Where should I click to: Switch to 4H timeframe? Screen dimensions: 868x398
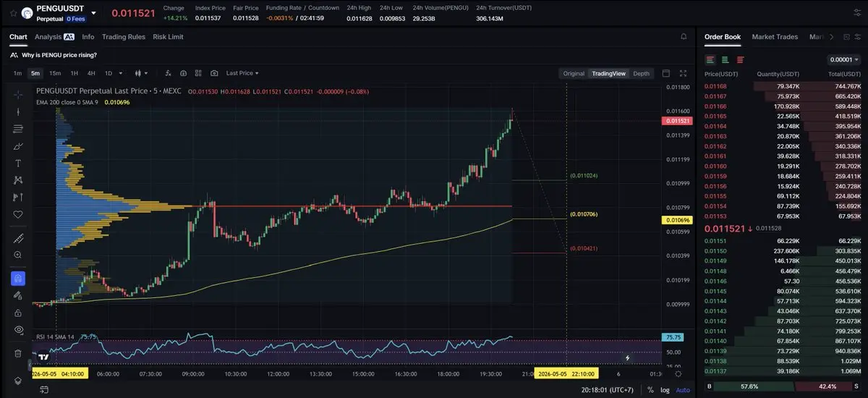(x=91, y=73)
